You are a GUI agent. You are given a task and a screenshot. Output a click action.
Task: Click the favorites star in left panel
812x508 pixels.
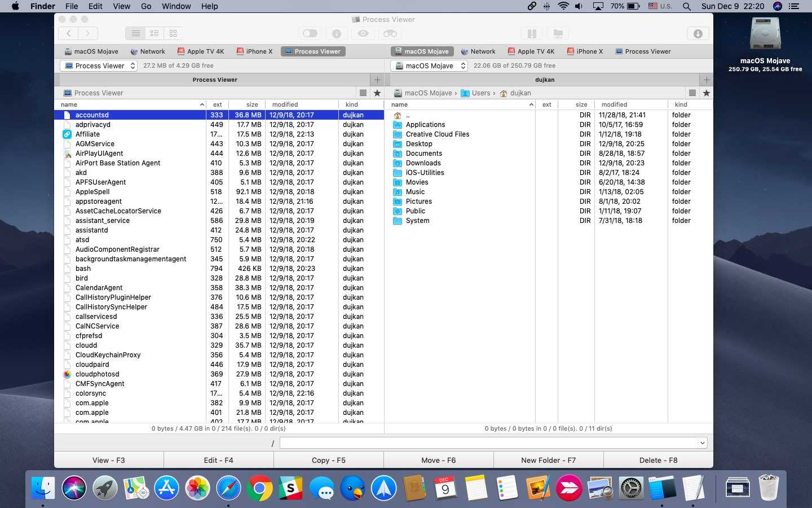coord(377,93)
